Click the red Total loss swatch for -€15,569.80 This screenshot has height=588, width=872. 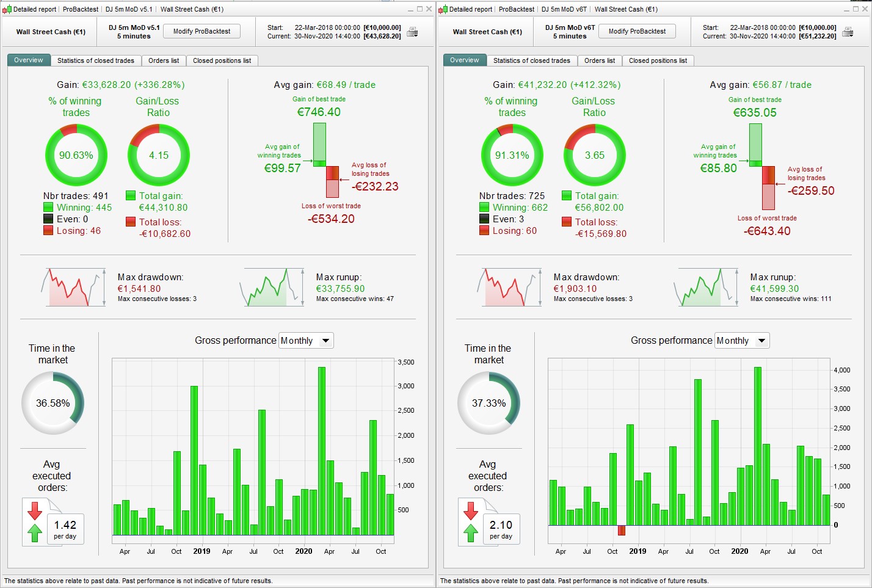pos(567,222)
